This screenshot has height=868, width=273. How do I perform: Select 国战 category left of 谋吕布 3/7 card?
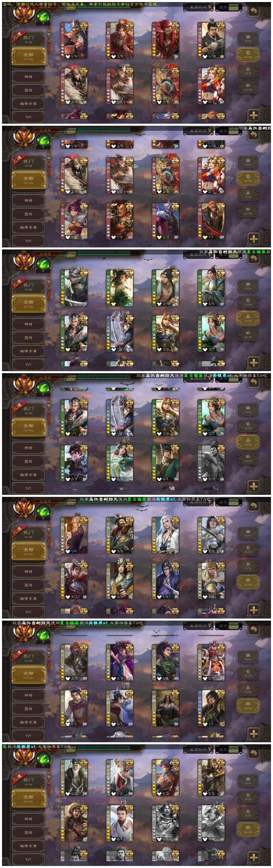pyautogui.click(x=28, y=585)
